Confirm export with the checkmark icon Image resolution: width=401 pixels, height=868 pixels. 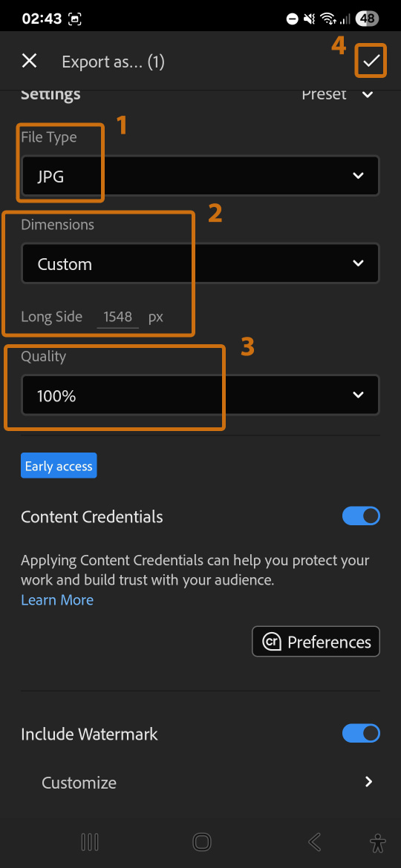(x=371, y=61)
